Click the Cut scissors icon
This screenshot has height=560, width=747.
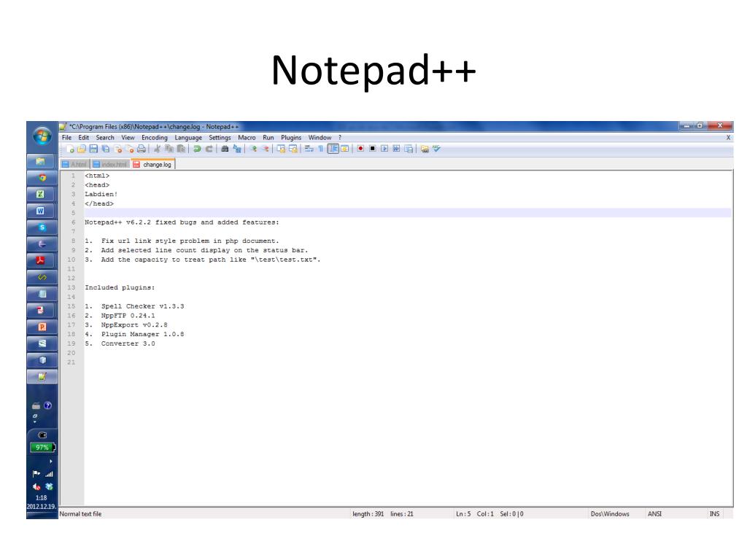click(x=158, y=149)
